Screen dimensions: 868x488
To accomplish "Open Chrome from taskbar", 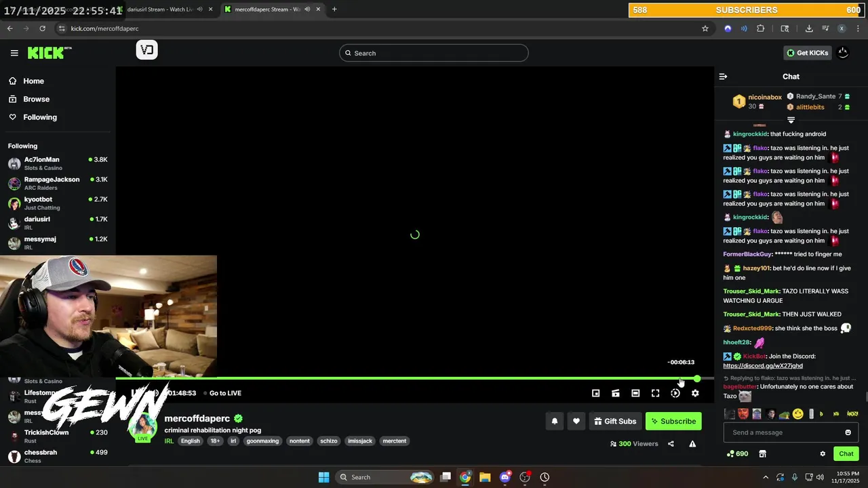I will 465,477.
